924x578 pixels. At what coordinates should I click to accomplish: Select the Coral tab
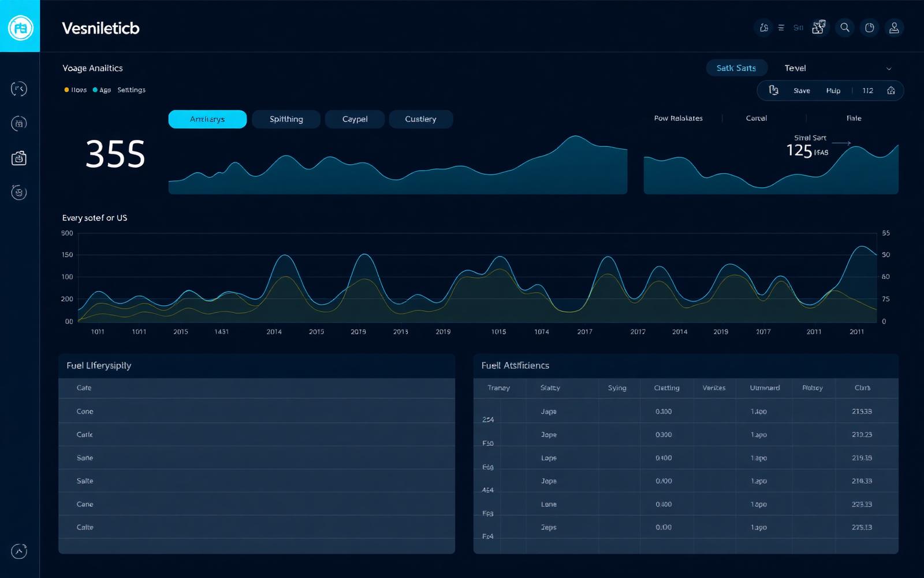click(756, 118)
